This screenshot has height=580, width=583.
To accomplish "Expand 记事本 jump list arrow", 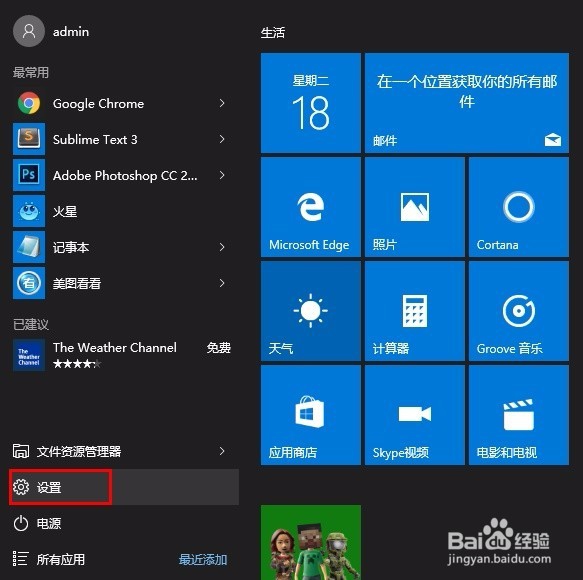I will [x=222, y=247].
